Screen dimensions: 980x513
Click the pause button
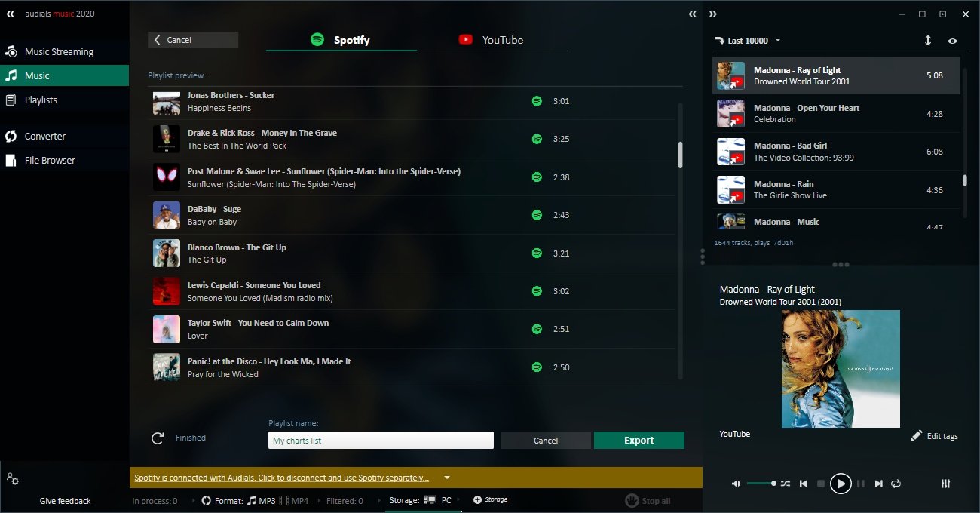[x=860, y=484]
